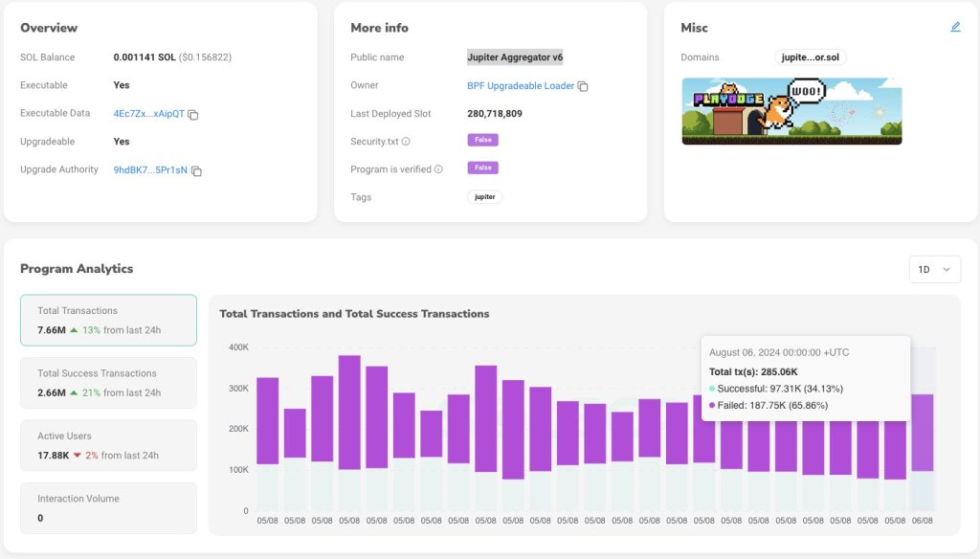Copy the BPF Upgradeable Loader owner address

(x=583, y=86)
